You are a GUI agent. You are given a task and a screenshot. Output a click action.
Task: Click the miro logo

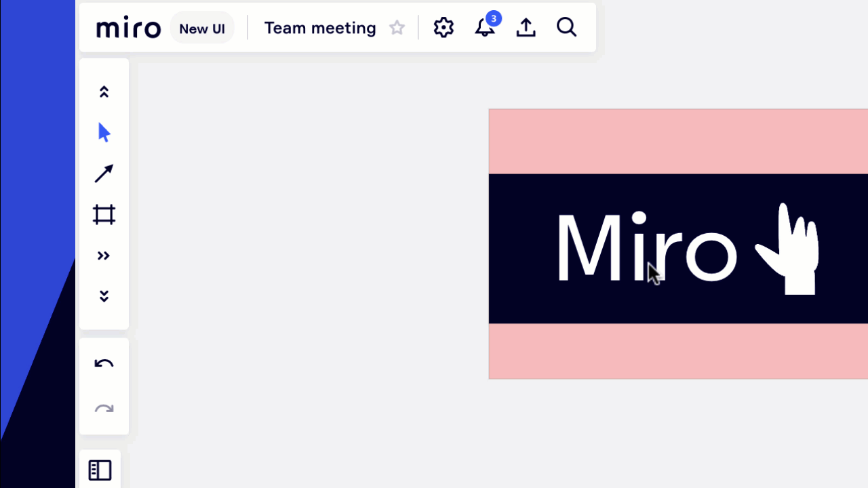(129, 28)
